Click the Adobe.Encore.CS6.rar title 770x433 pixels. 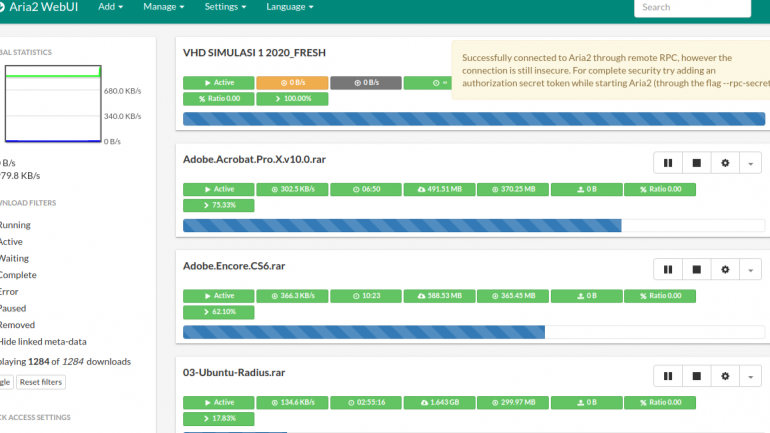234,266
